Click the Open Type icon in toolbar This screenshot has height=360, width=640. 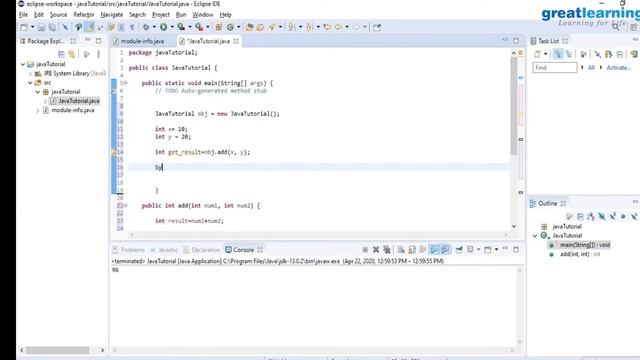(x=249, y=27)
